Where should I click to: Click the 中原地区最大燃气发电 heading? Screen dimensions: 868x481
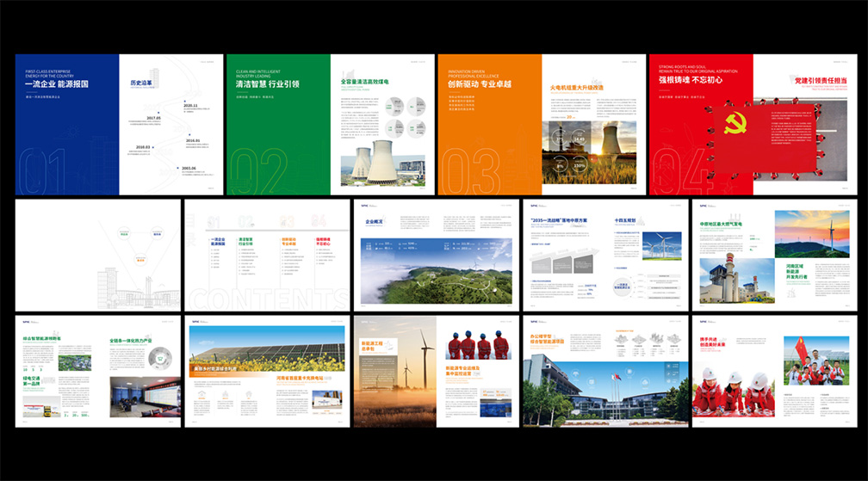[x=721, y=224]
